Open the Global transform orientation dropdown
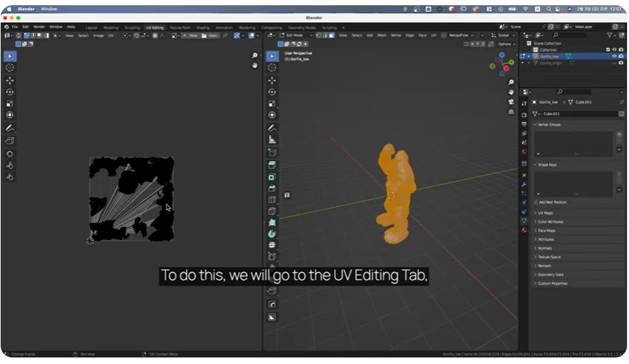The width and height of the screenshot is (629, 364). point(504,35)
